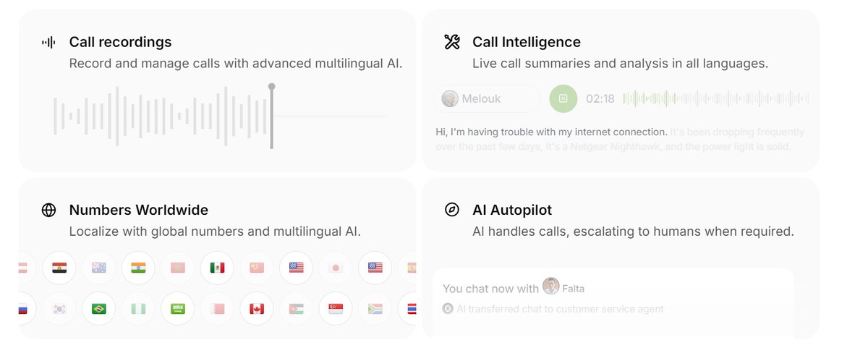Screen dimensions: 868x353
Task: Stop the call recording with green button
Action: (x=563, y=98)
